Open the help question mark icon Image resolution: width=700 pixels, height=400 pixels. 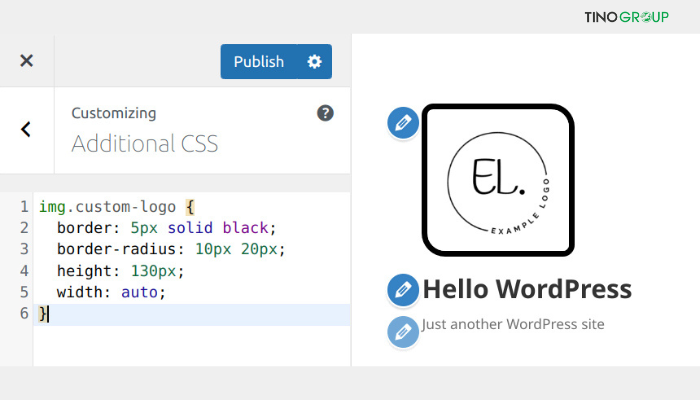[325, 113]
